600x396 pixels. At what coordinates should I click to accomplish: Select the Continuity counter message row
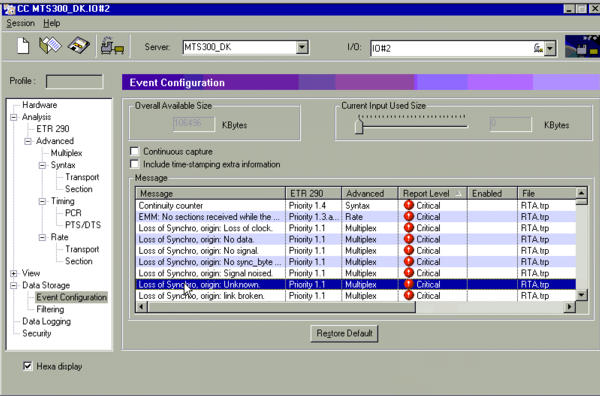pos(356,205)
